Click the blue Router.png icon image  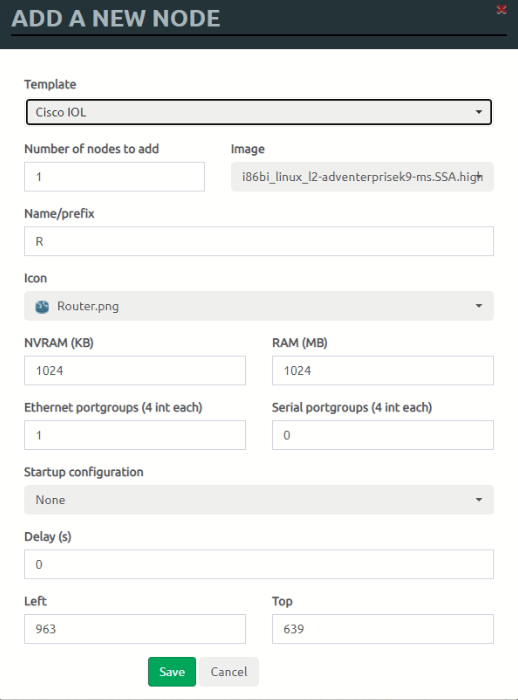[x=42, y=307]
